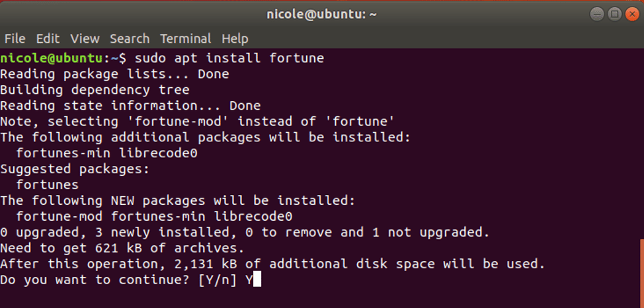This screenshot has height=308, width=644.
Task: Click the 'sudo apt install fortune' command text
Action: pos(229,58)
